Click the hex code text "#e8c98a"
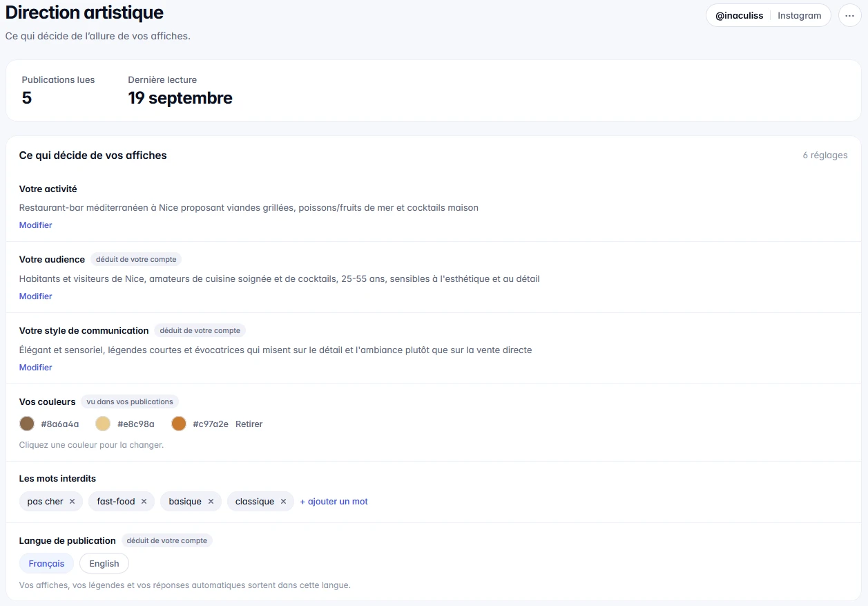The image size is (868, 606). [x=136, y=424]
